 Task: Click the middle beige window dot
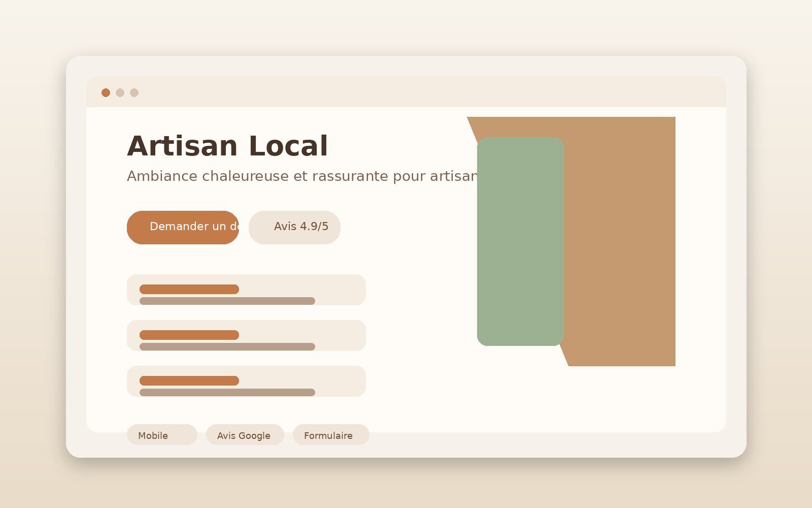120,92
